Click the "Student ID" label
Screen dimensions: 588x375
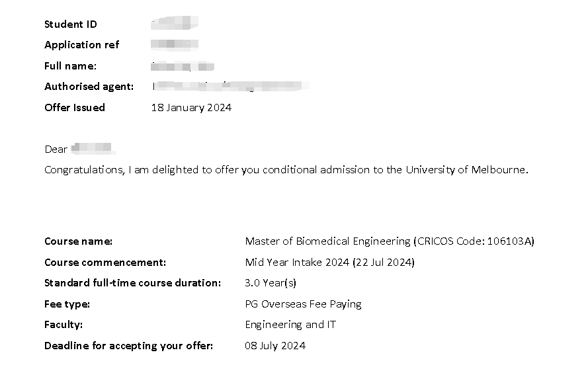point(71,24)
